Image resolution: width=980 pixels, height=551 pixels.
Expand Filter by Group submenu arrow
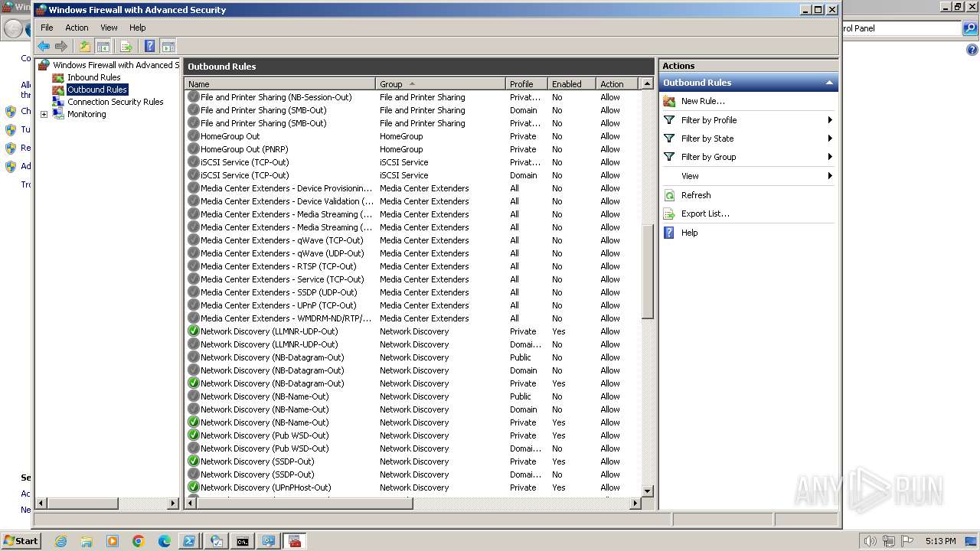click(x=830, y=157)
